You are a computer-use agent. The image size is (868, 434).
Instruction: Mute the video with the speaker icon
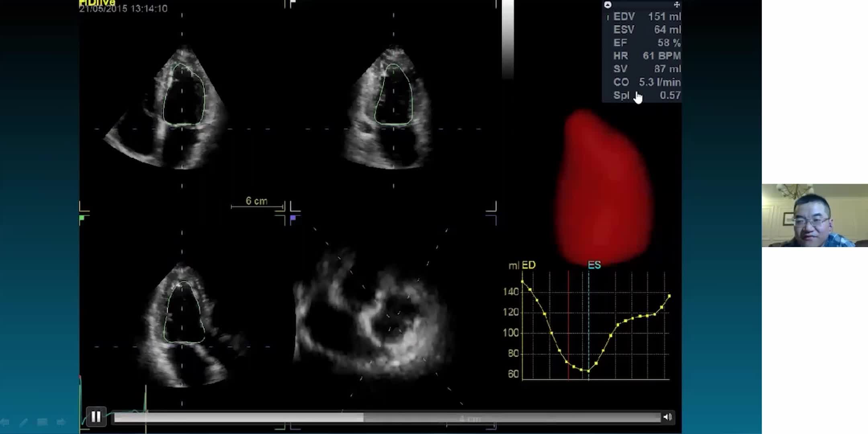[x=667, y=417]
